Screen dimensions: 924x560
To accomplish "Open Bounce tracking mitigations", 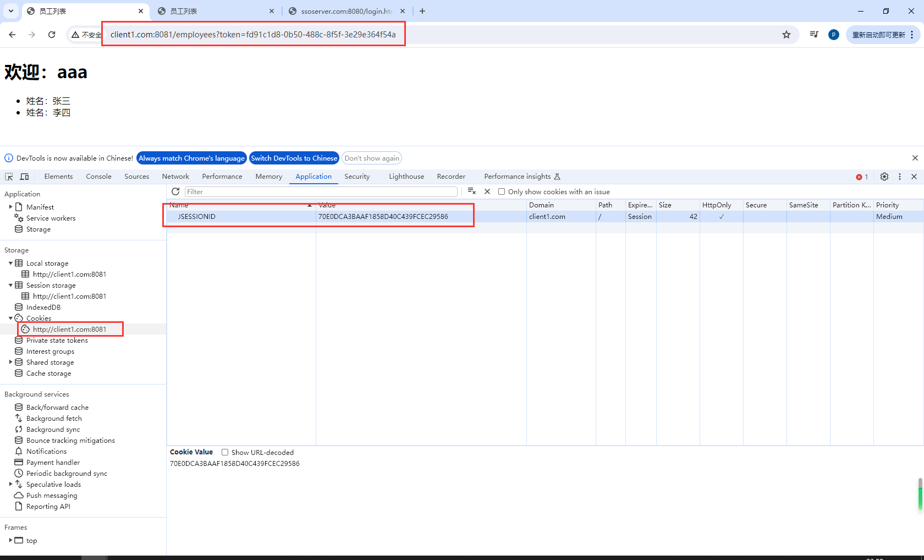I will click(x=70, y=440).
